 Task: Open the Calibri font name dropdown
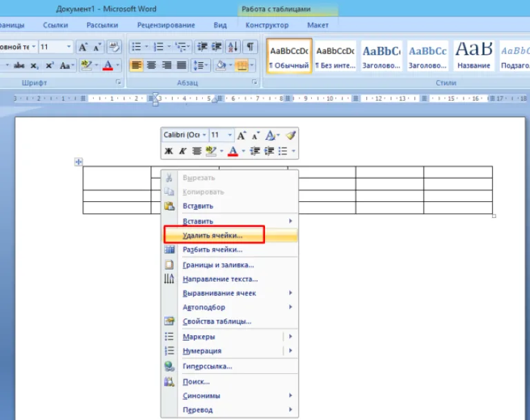click(x=185, y=135)
